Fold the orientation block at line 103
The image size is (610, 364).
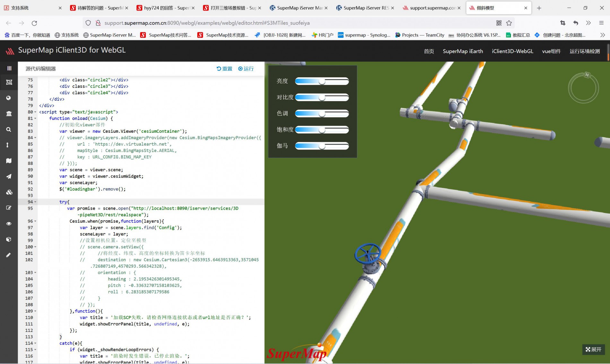click(x=35, y=272)
